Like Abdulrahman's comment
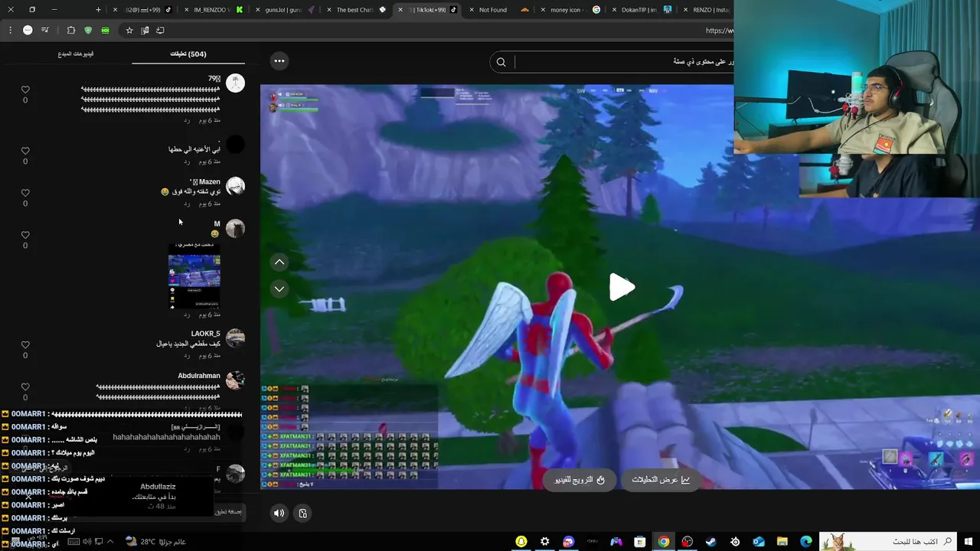 [x=25, y=386]
